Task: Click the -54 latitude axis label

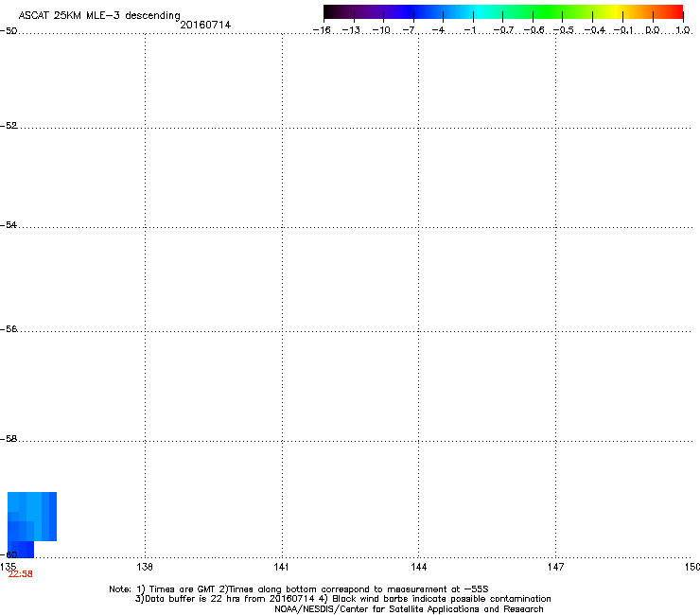Action: [x=9, y=224]
